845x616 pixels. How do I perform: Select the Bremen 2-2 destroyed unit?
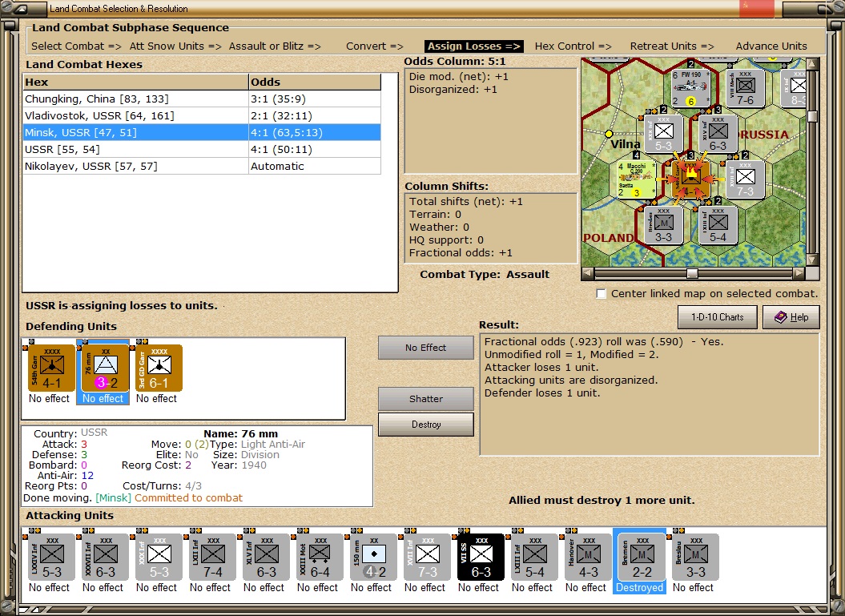pyautogui.click(x=642, y=557)
